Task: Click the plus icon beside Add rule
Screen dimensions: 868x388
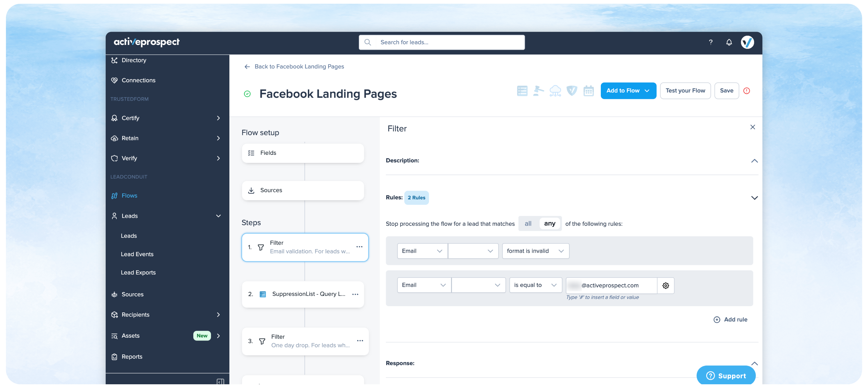Action: [x=717, y=319]
